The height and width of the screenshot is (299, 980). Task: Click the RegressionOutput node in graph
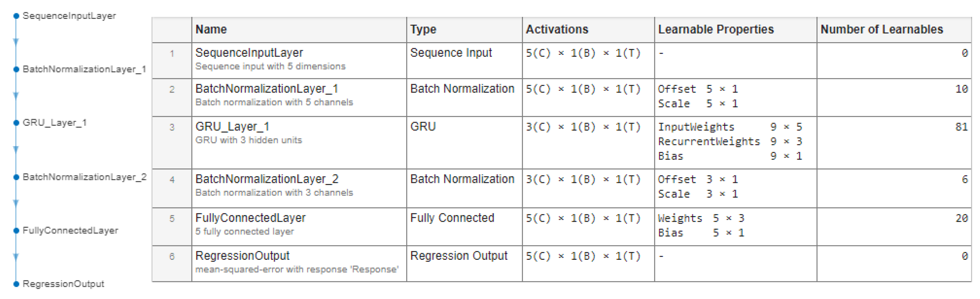click(x=16, y=284)
